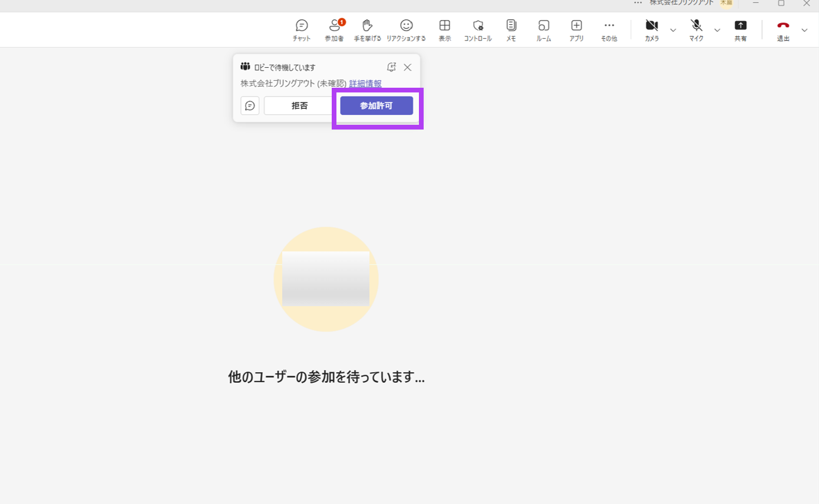Click the profile avatar in title bar
The height and width of the screenshot is (504, 819).
click(x=726, y=3)
